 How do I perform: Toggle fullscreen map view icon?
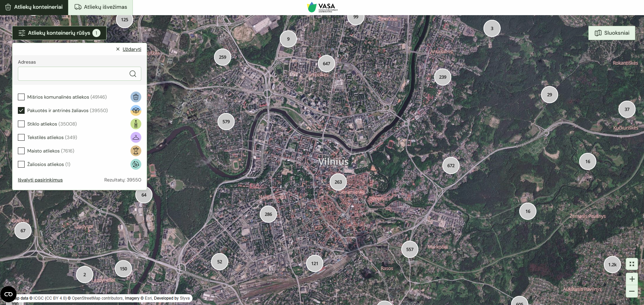tap(632, 264)
